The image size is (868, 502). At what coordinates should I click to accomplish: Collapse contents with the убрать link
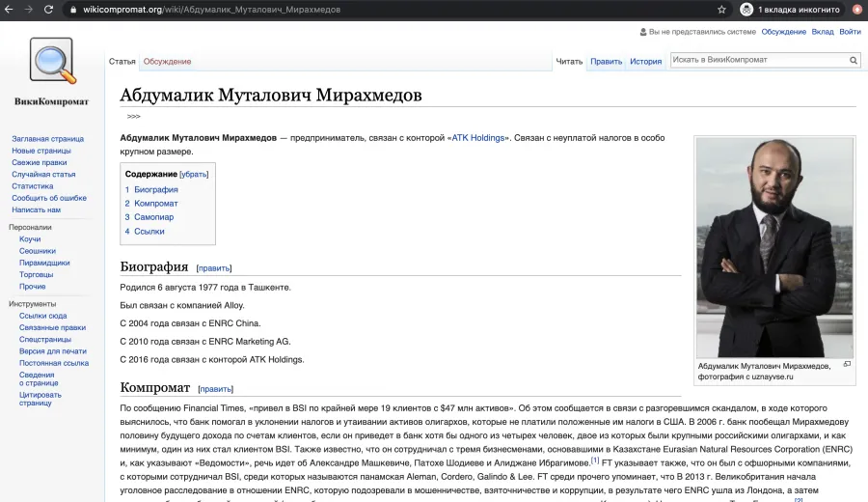[x=194, y=174]
